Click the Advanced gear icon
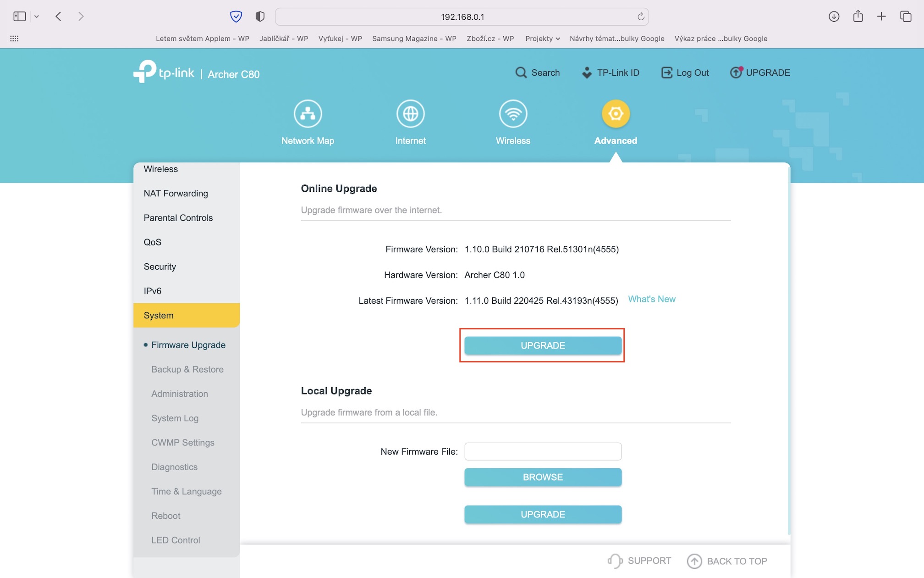 (616, 114)
